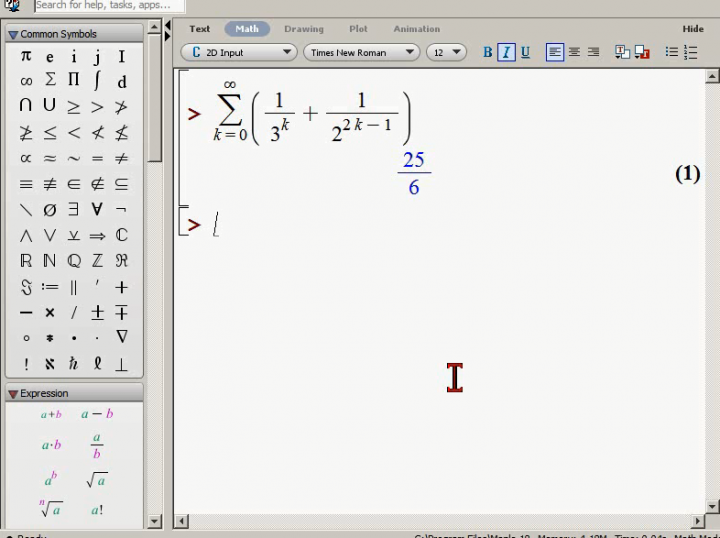This screenshot has height=538, width=720.
Task: Insert the nabla del symbol
Action: 122,337
